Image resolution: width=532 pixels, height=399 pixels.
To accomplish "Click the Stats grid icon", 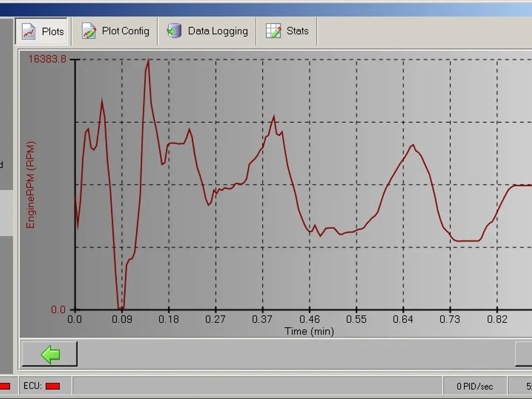I will click(273, 31).
